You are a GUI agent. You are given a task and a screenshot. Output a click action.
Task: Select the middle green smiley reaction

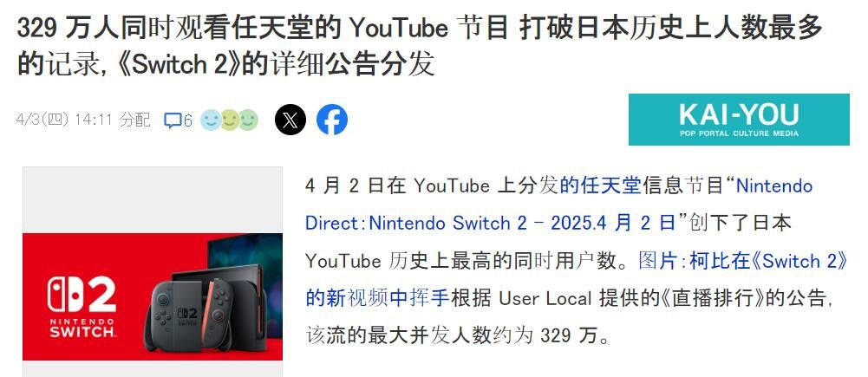pos(229,120)
